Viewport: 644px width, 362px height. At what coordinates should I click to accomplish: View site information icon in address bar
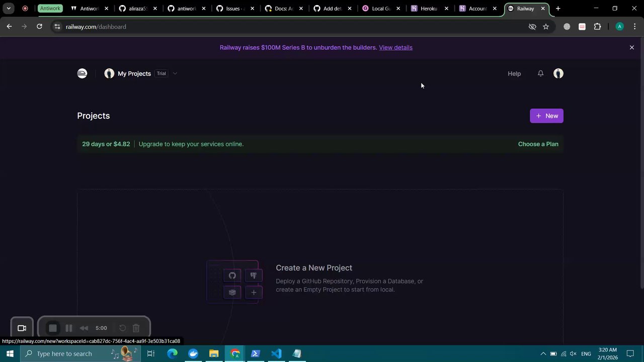tap(57, 27)
